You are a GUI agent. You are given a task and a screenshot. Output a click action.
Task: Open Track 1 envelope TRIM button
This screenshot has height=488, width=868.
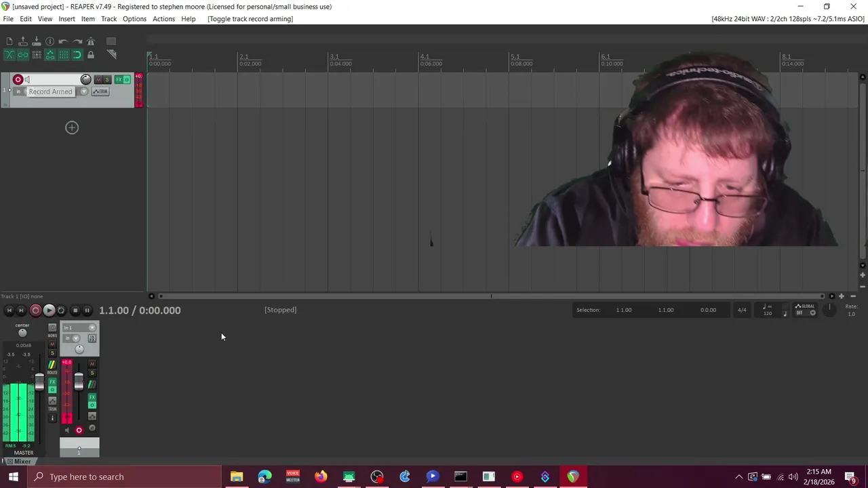tap(100, 91)
